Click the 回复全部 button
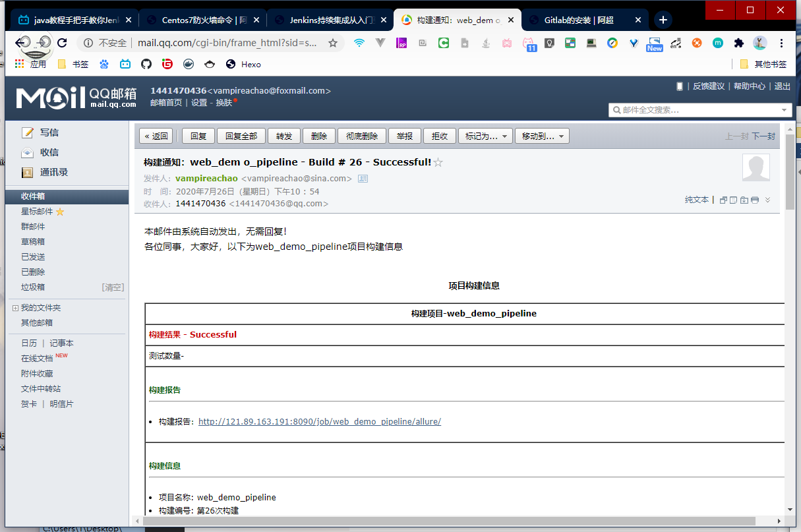The image size is (801, 532). pyautogui.click(x=241, y=136)
